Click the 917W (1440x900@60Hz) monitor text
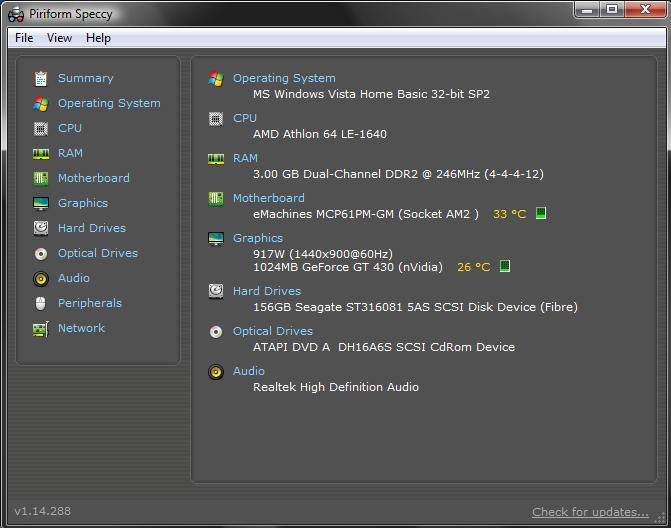 point(323,254)
